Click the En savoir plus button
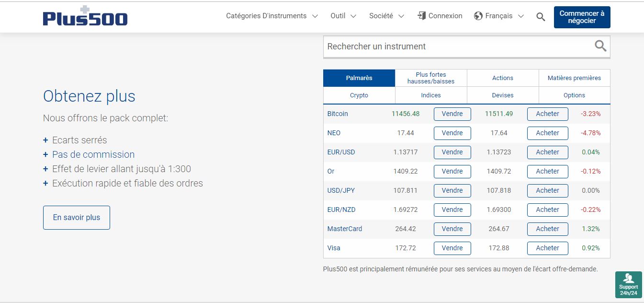The height and width of the screenshot is (303, 644). [77, 218]
